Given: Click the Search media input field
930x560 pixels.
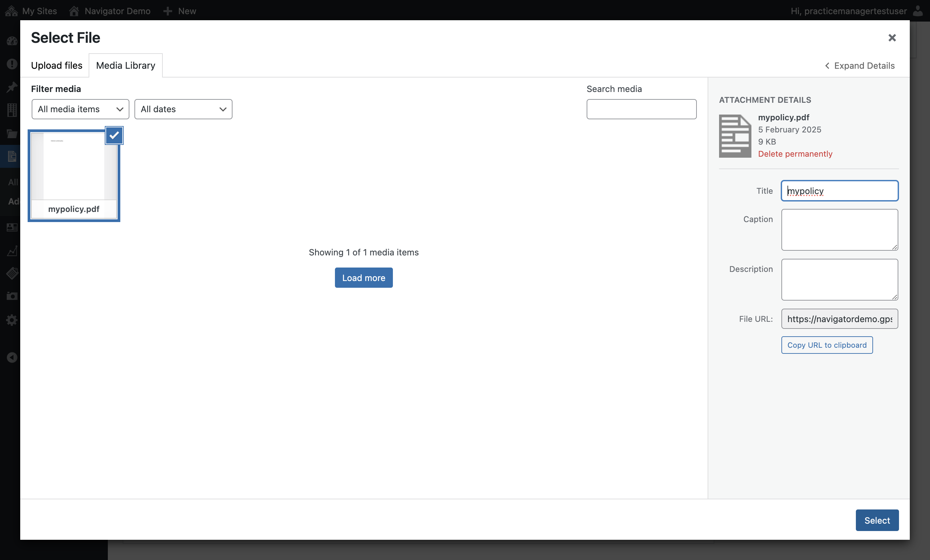Looking at the screenshot, I should pyautogui.click(x=641, y=109).
